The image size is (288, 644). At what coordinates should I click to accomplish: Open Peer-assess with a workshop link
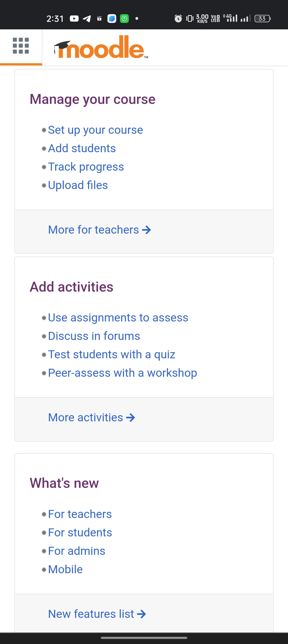click(x=122, y=373)
